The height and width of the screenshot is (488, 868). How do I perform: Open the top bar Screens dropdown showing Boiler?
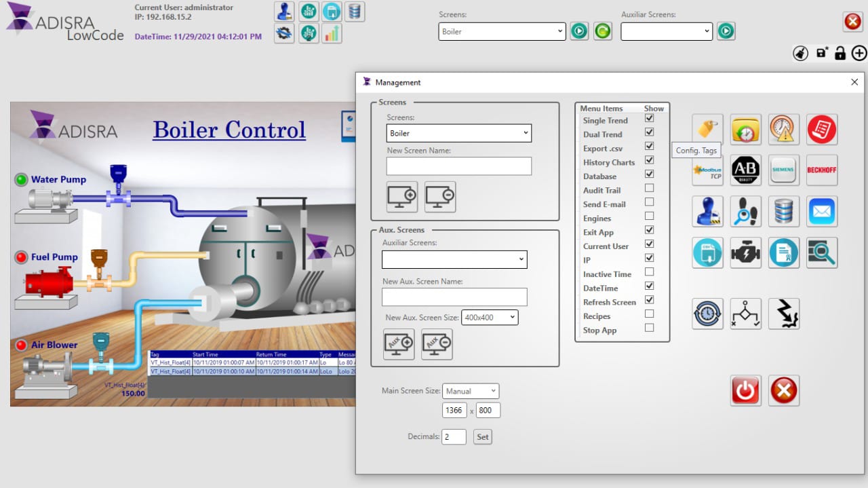coord(502,31)
